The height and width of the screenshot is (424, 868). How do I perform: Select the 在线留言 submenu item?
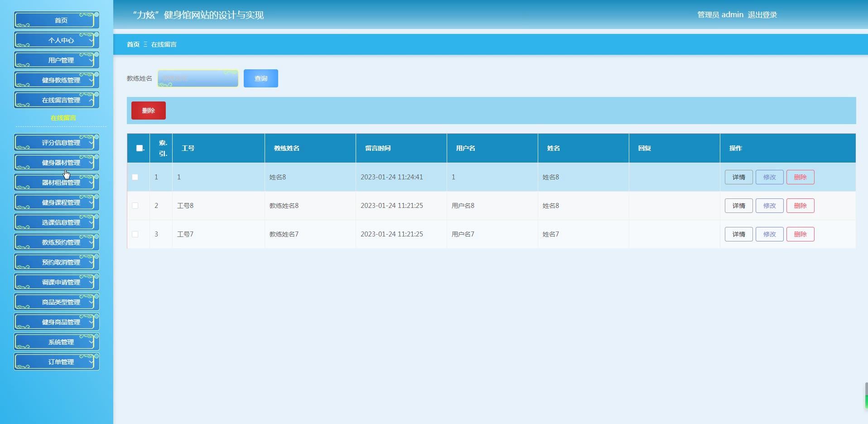click(63, 118)
